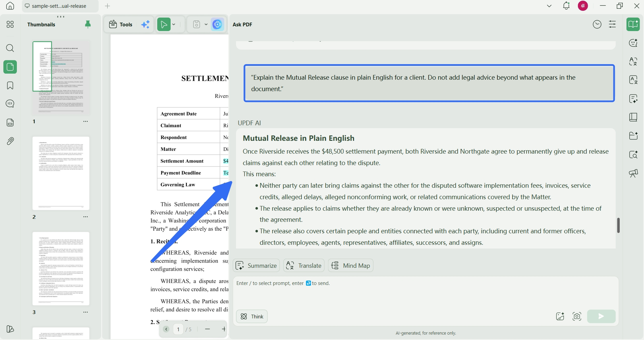Click the screenshot capture icon in prompt box
The image size is (644, 340).
pos(577,316)
